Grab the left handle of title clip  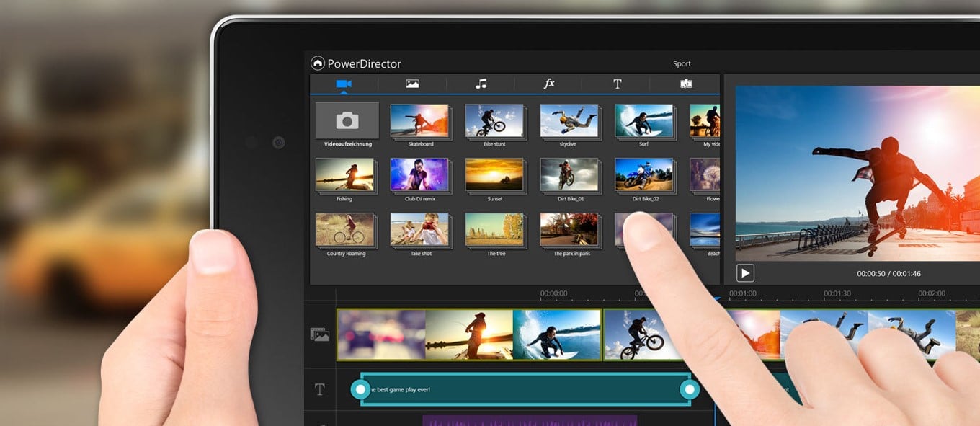(x=360, y=390)
